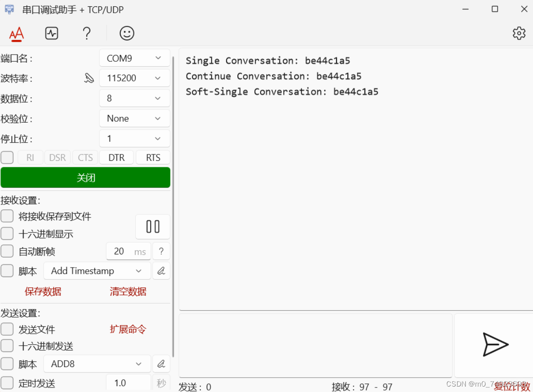Open the settings gear
Screen dimensions: 533x392
pos(518,33)
